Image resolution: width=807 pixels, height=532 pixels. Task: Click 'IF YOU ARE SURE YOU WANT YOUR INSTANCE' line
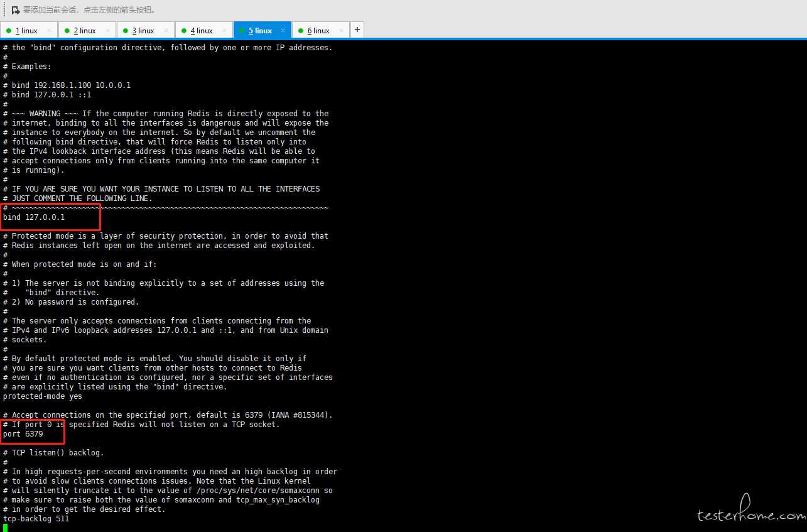(x=161, y=189)
